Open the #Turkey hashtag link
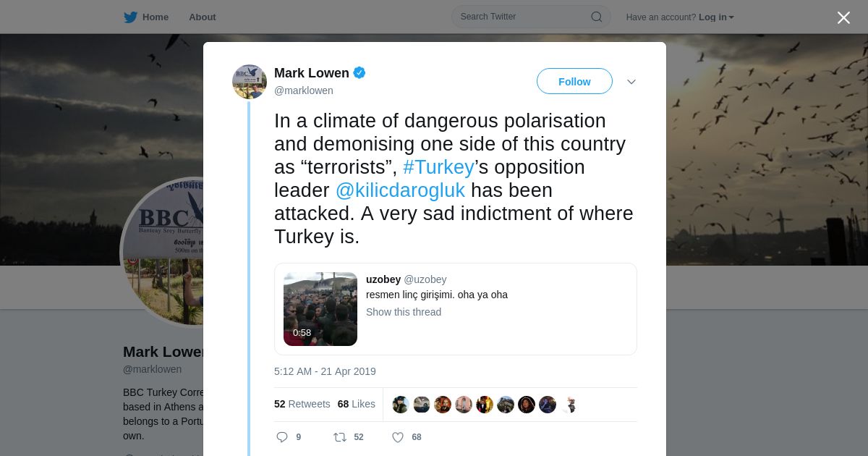This screenshot has width=868, height=456. [x=438, y=167]
